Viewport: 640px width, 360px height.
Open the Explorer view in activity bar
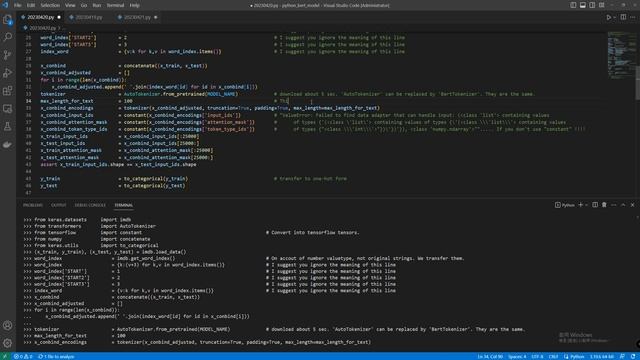(7, 20)
